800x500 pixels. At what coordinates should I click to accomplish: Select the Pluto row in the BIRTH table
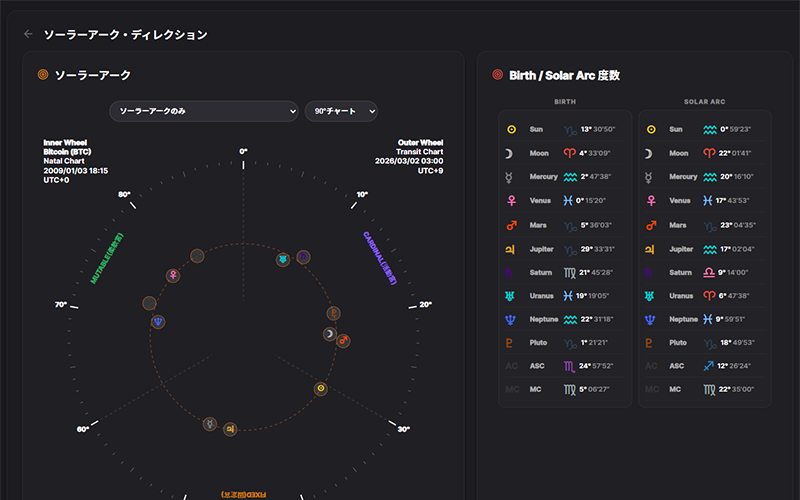click(565, 343)
